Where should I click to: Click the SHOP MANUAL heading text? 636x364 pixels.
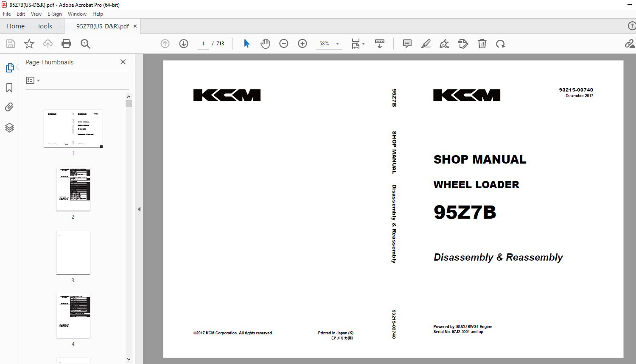pos(480,159)
